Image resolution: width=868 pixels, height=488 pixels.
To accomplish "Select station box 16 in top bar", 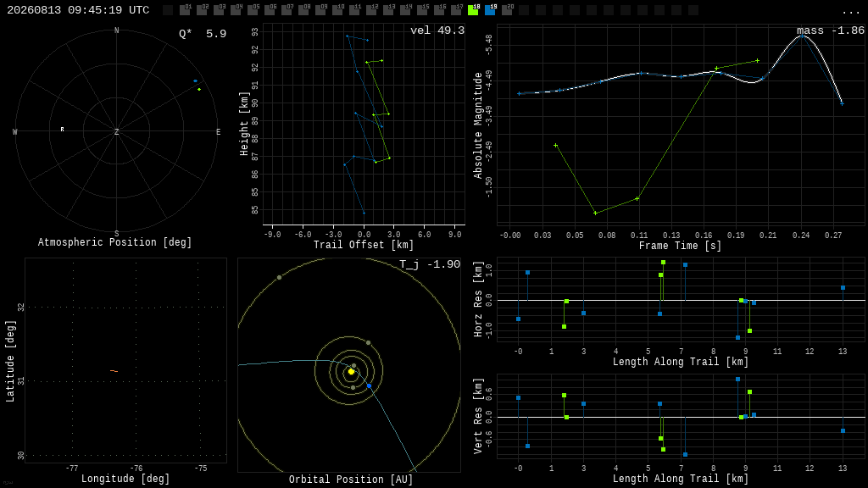I will pos(439,10).
